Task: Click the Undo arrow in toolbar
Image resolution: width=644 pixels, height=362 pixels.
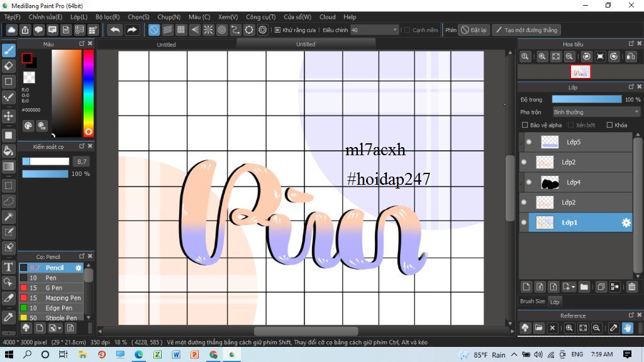Action: click(116, 30)
